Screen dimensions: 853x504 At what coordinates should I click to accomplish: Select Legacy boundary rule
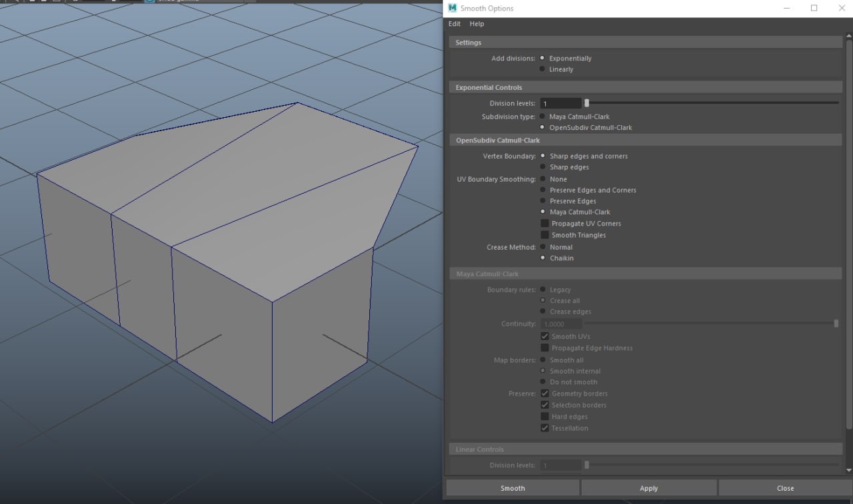tap(542, 290)
